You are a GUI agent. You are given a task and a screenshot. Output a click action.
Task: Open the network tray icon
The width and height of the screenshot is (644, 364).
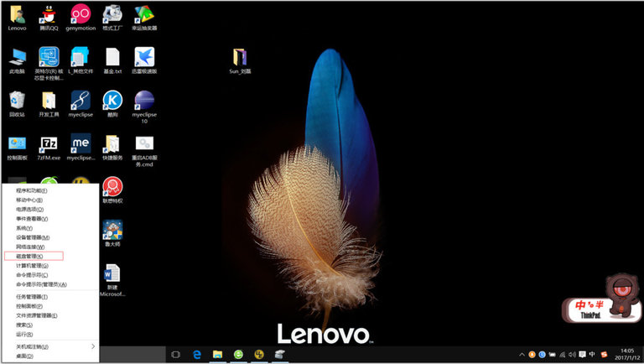tap(563, 355)
